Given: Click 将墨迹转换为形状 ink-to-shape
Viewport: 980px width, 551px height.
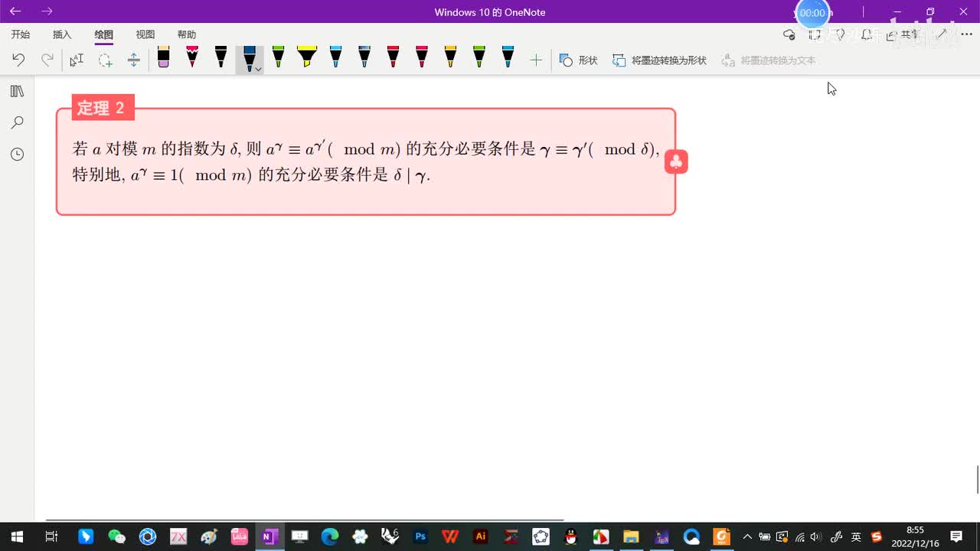Looking at the screenshot, I should [x=659, y=60].
